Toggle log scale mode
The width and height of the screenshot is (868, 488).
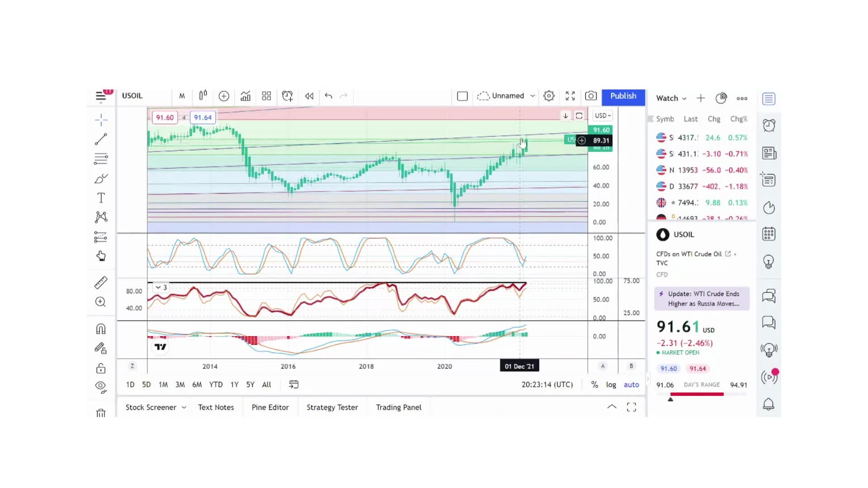tap(611, 385)
